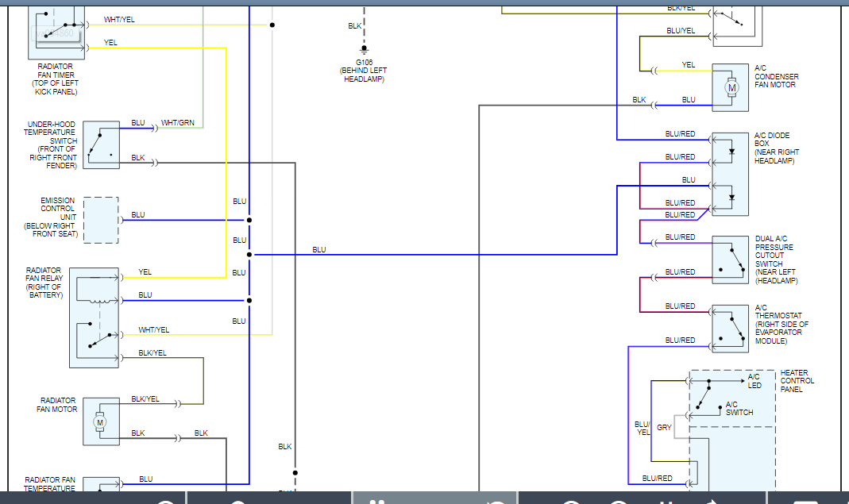Click the A/C THERMOSTAT label
Viewport: 849px width, 504px height.
coord(781,324)
